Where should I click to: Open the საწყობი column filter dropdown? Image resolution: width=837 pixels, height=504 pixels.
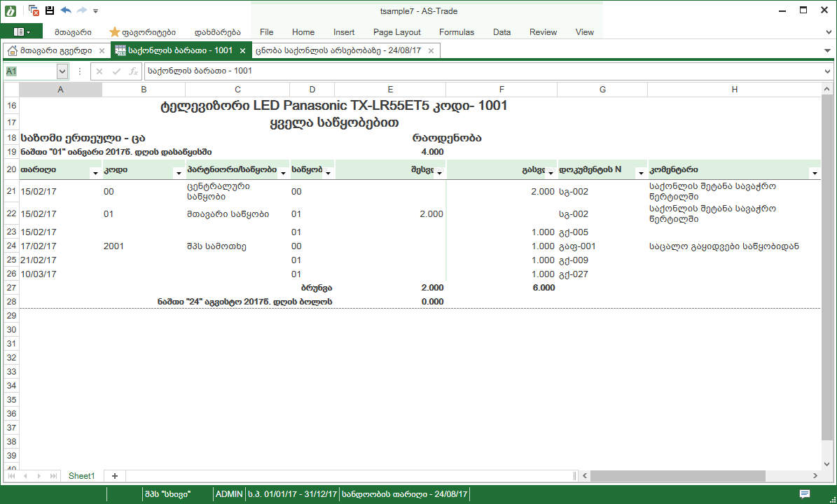328,174
